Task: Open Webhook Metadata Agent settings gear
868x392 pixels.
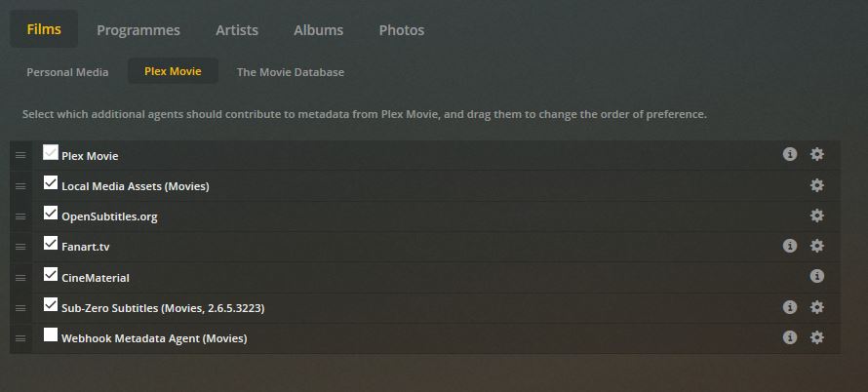Action: (x=817, y=337)
